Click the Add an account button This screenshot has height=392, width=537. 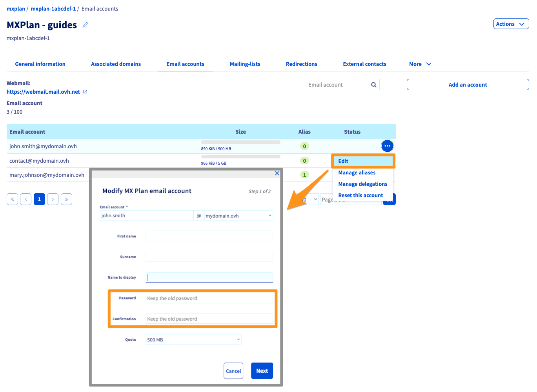pos(468,85)
